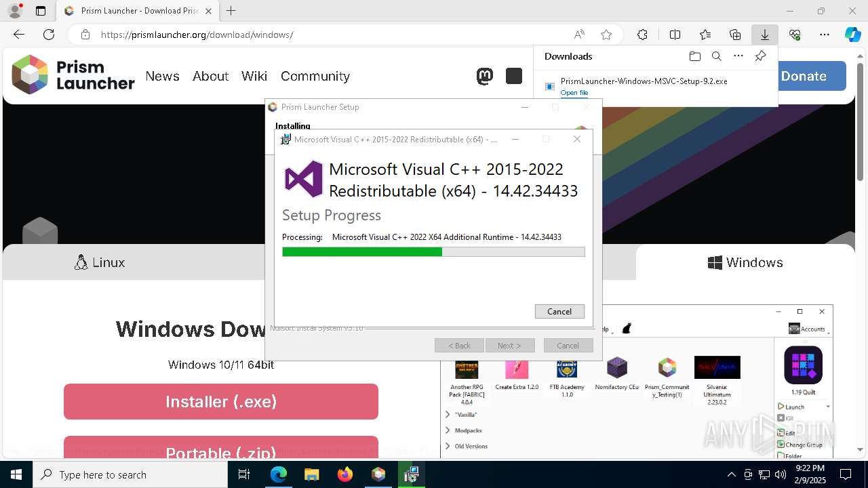Download the Portable (.zip) version

(x=221, y=447)
